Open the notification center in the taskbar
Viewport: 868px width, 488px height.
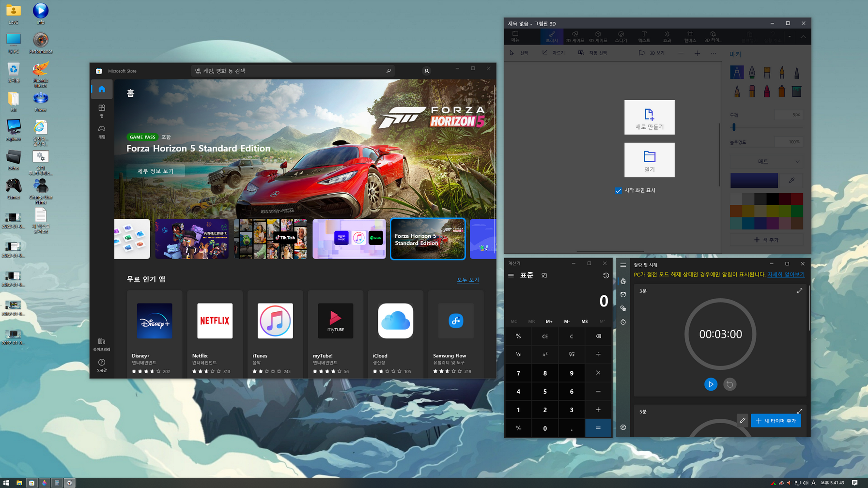(x=855, y=483)
